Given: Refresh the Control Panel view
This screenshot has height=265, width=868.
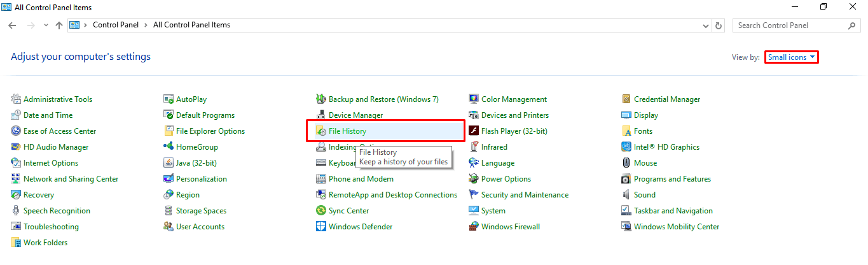Looking at the screenshot, I should pyautogui.click(x=719, y=25).
